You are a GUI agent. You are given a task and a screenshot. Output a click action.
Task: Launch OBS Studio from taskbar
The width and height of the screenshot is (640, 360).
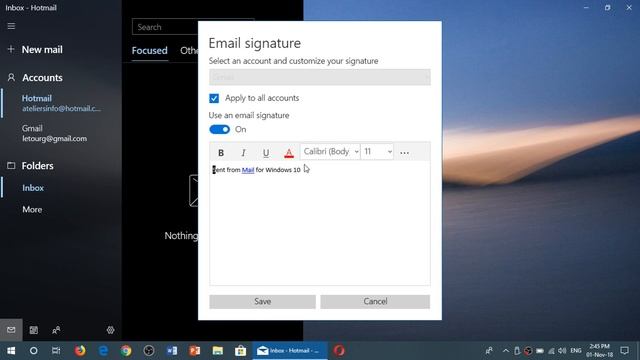[x=149, y=351]
